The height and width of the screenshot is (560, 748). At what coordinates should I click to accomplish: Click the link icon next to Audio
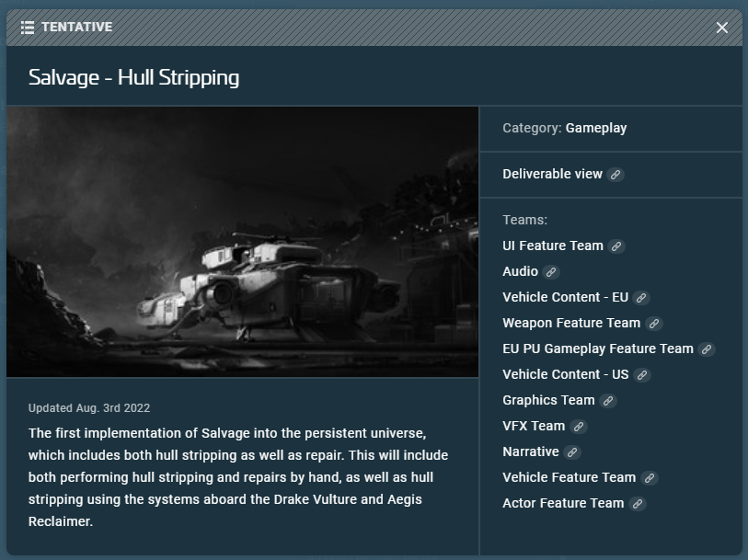(x=551, y=272)
